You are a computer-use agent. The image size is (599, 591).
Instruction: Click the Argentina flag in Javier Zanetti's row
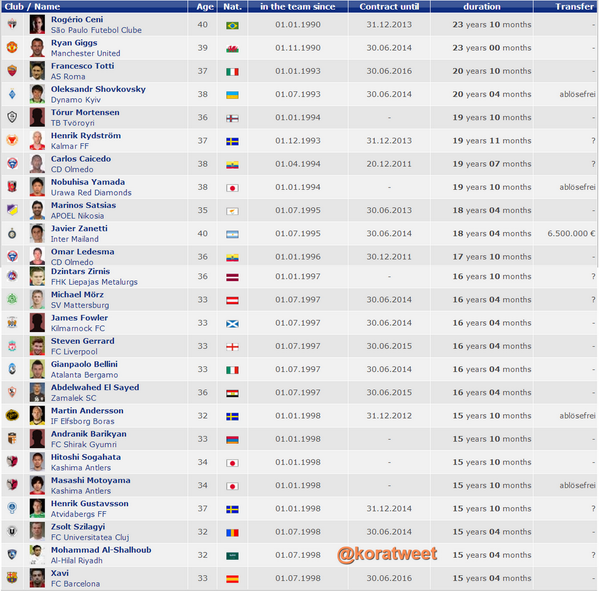[x=232, y=234]
